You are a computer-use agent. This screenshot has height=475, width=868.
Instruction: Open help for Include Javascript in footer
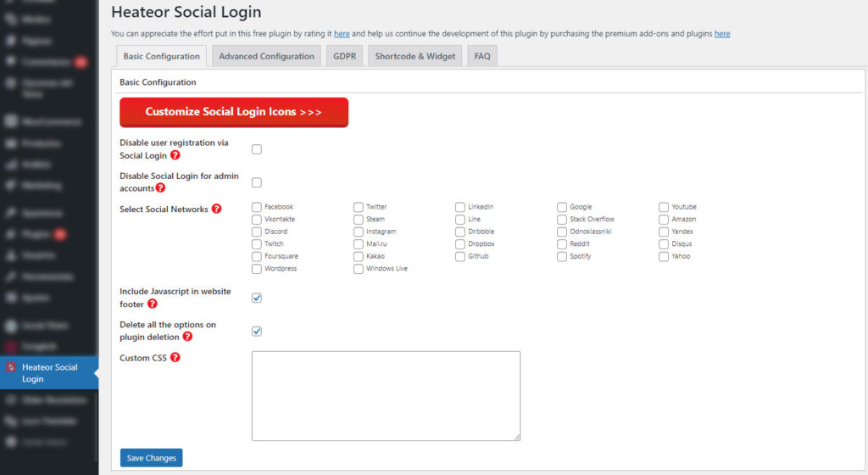pos(153,304)
